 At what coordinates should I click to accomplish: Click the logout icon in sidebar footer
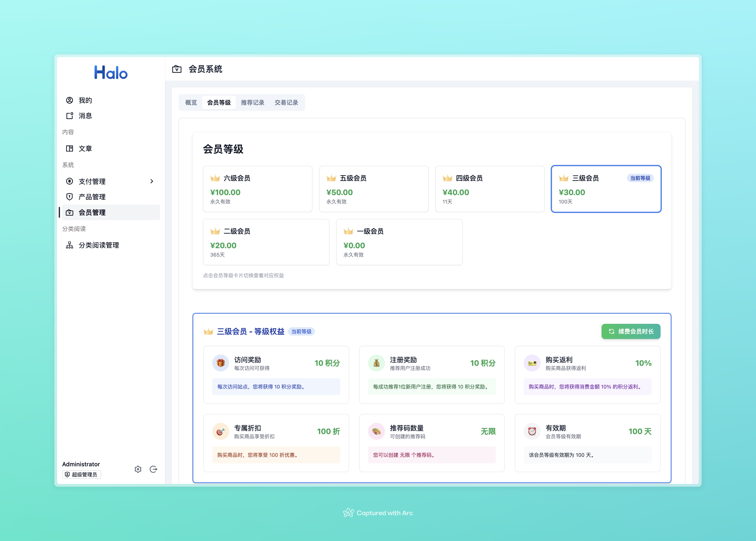[153, 469]
